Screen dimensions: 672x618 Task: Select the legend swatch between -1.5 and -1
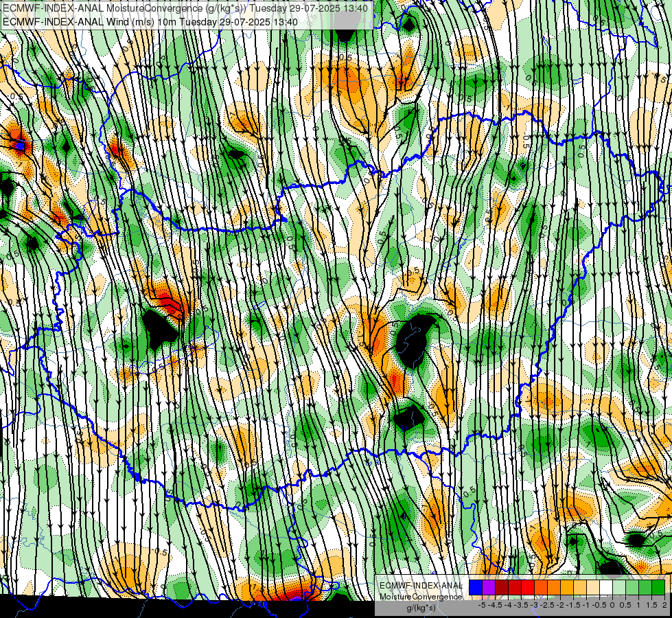(x=580, y=587)
